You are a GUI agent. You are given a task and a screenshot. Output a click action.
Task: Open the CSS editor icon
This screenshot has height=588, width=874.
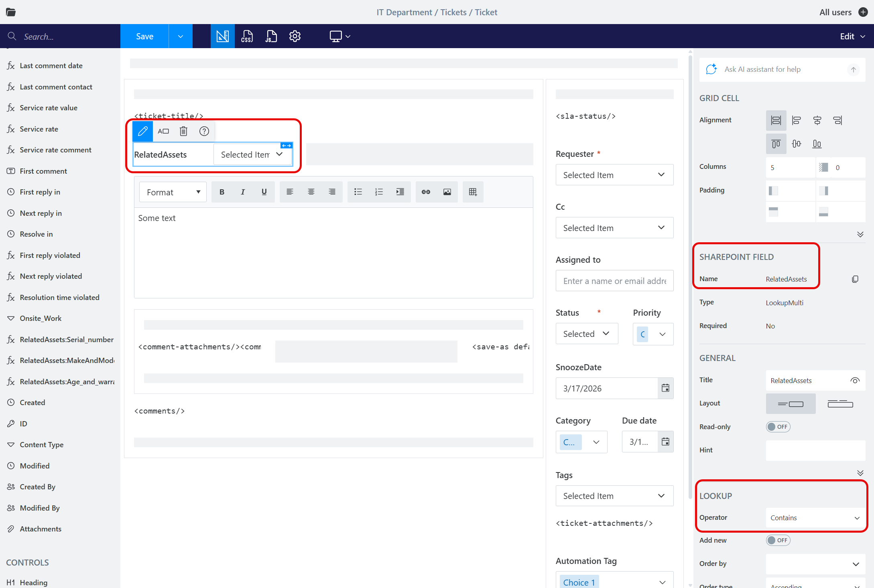pyautogui.click(x=247, y=36)
